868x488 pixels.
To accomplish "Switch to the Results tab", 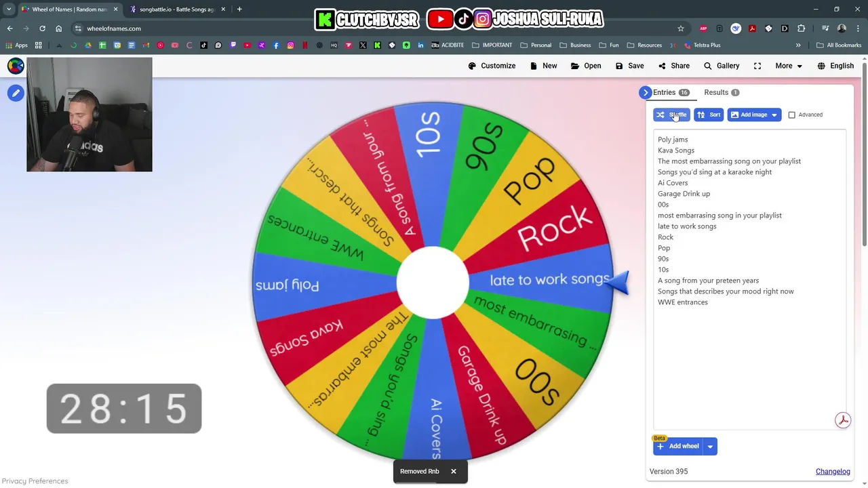I will pos(722,92).
